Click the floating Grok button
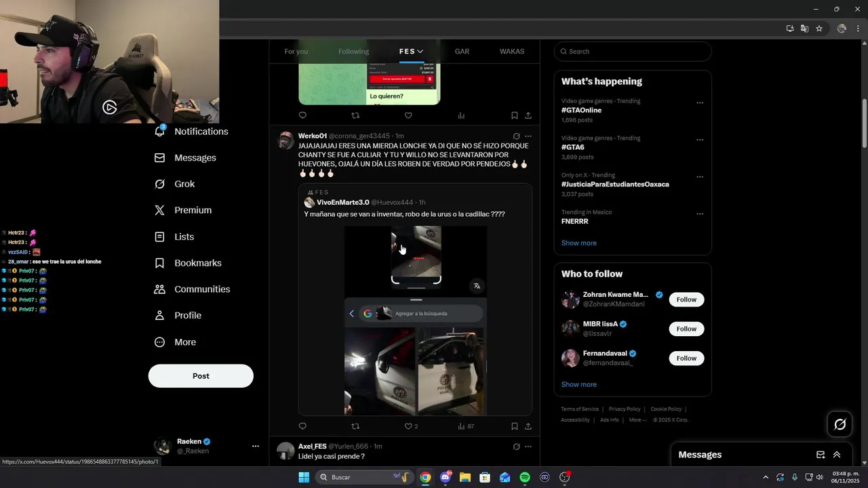 (x=840, y=424)
